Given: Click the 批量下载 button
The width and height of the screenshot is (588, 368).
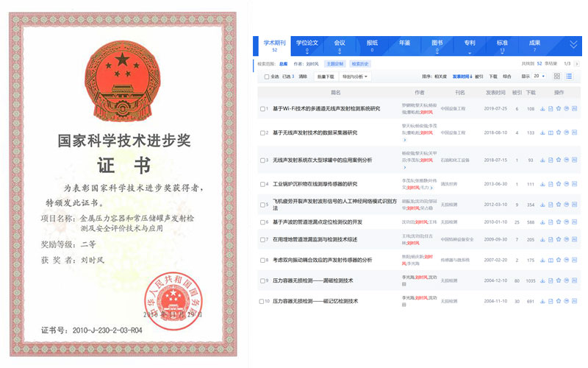Looking at the screenshot, I should coord(326,77).
